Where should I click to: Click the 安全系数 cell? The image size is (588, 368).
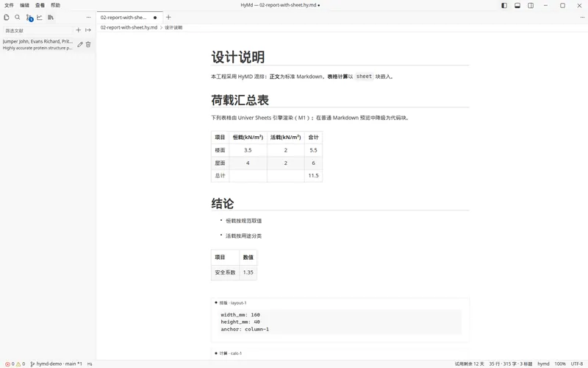tap(225, 272)
